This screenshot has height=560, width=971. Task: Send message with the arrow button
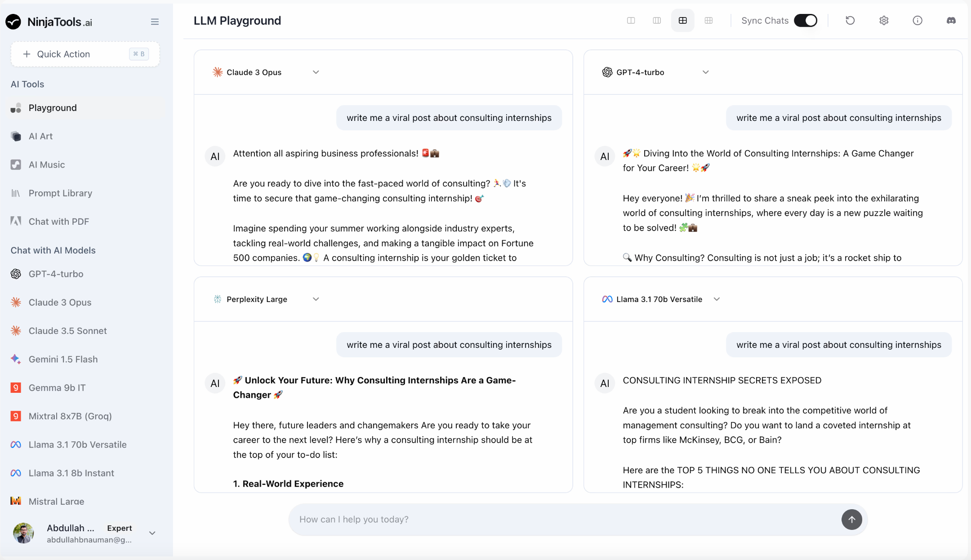(x=852, y=520)
